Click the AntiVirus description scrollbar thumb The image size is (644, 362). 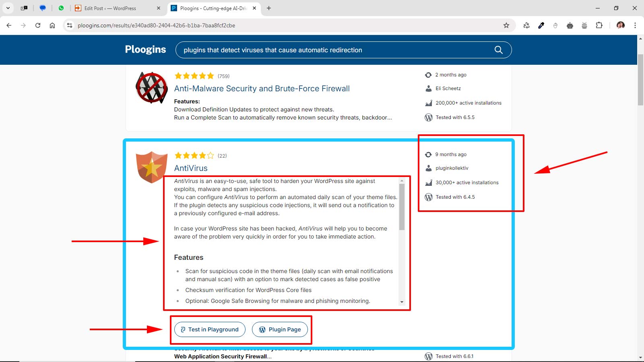tap(402, 207)
